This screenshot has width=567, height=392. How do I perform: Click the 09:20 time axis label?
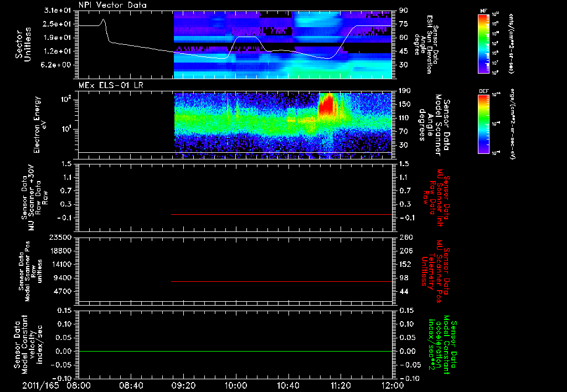coord(183,385)
